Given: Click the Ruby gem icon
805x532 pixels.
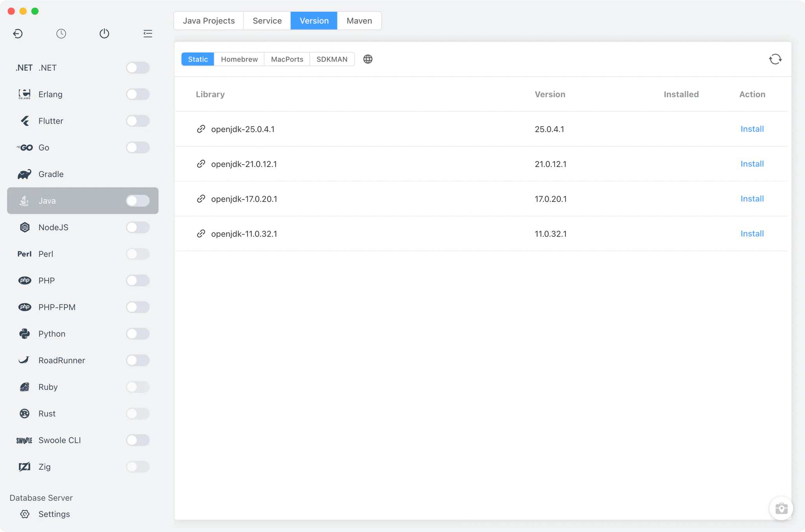Looking at the screenshot, I should [24, 387].
